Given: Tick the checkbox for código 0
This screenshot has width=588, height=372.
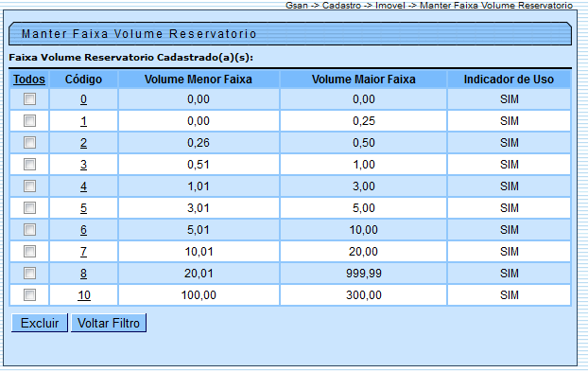Looking at the screenshot, I should [x=29, y=99].
